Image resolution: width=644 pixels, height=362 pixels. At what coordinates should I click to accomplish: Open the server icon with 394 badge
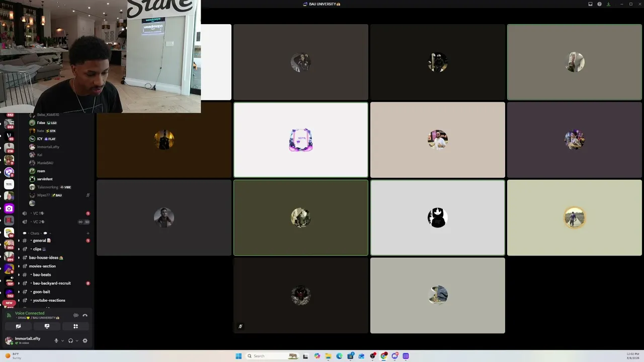[x=9, y=256]
